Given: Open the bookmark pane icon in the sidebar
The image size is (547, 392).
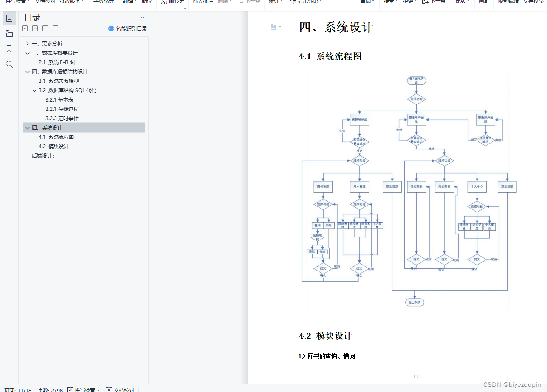Looking at the screenshot, I should pos(9,49).
